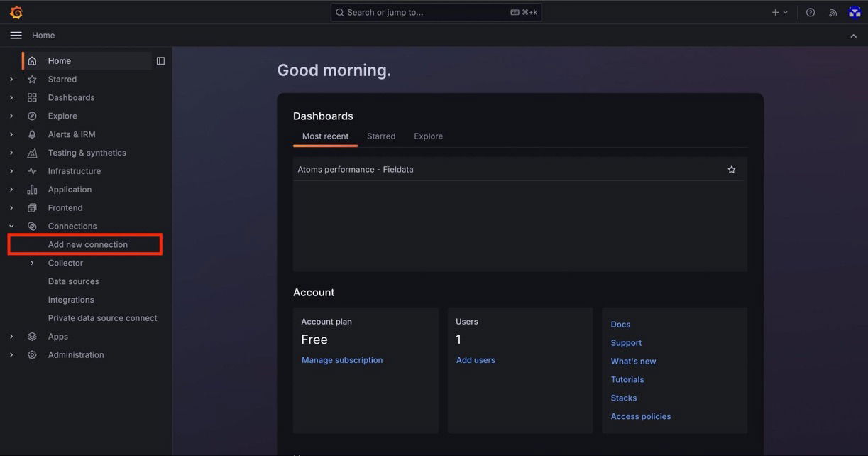Open the new-item dropdown arrow beside the plus
The image size is (868, 456).
(785, 13)
